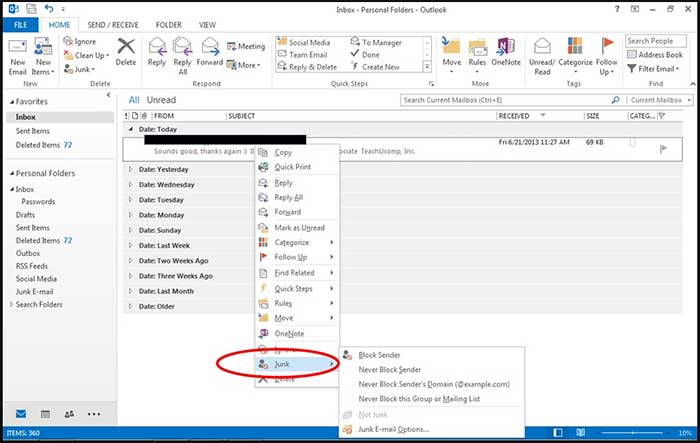Click the Undo arrow in quick access toolbar

point(49,8)
